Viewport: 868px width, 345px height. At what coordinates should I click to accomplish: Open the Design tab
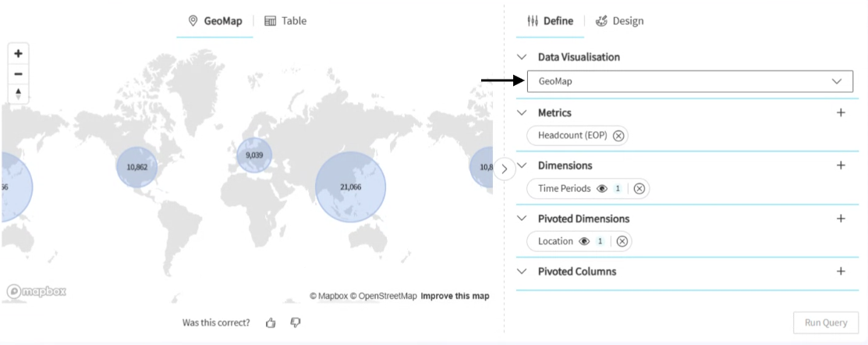click(620, 21)
